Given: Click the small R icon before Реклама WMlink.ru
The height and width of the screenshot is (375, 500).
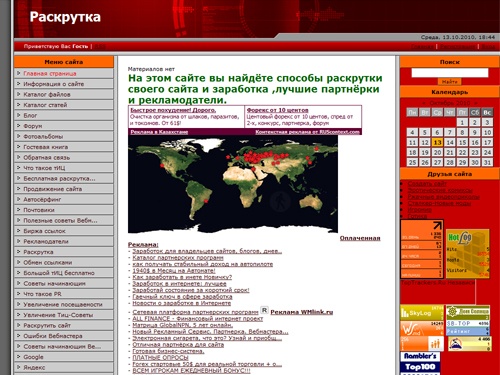Looking at the screenshot, I should [264, 310].
